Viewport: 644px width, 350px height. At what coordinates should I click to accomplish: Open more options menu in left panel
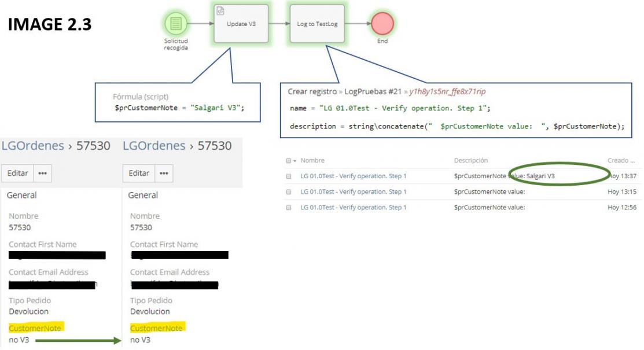pos(42,173)
